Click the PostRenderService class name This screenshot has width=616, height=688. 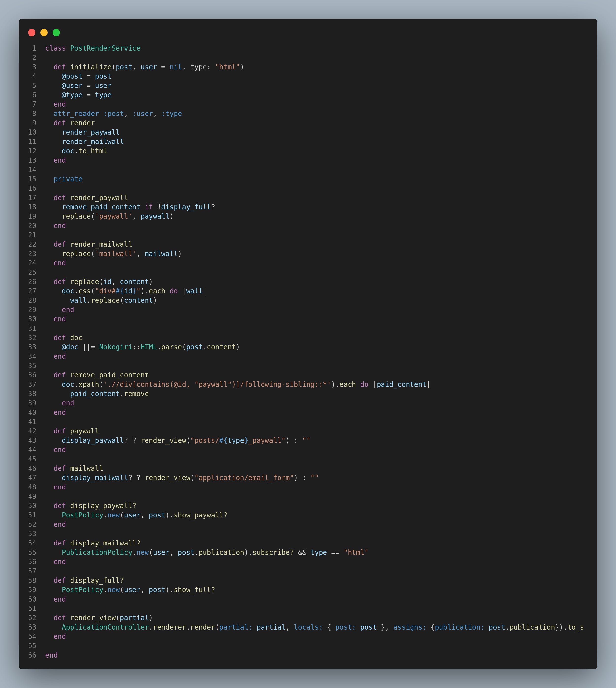(105, 48)
